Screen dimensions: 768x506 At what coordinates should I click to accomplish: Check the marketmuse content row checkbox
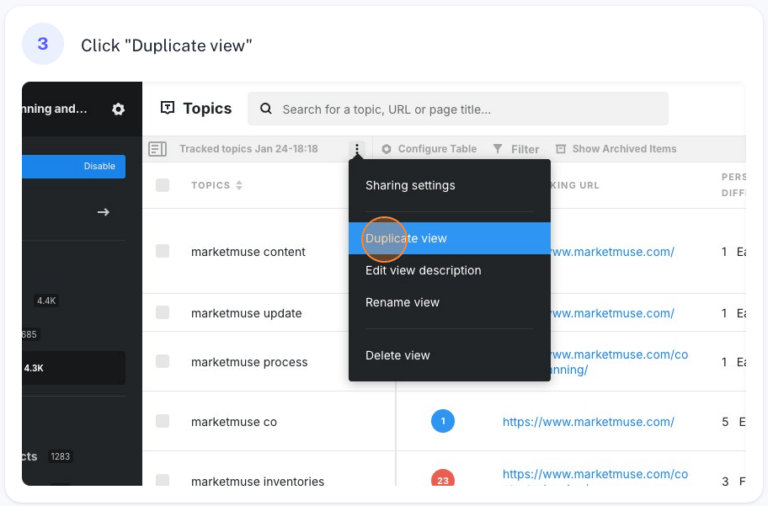163,251
